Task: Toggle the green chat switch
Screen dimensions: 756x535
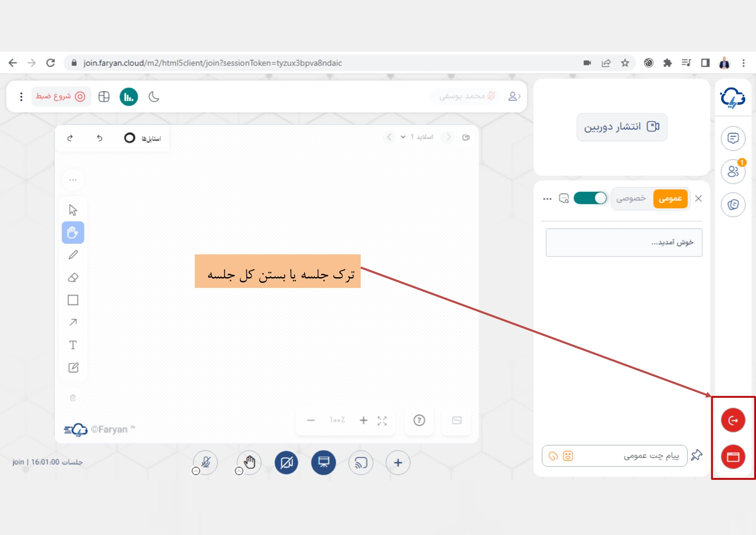Action: 590,198
